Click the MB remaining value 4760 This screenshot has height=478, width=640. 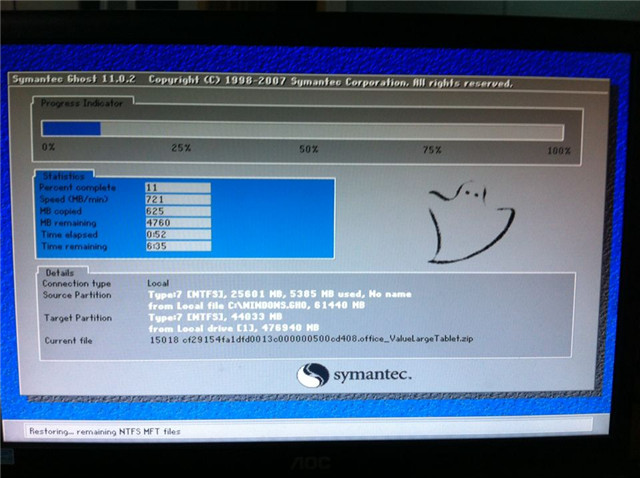click(x=177, y=223)
